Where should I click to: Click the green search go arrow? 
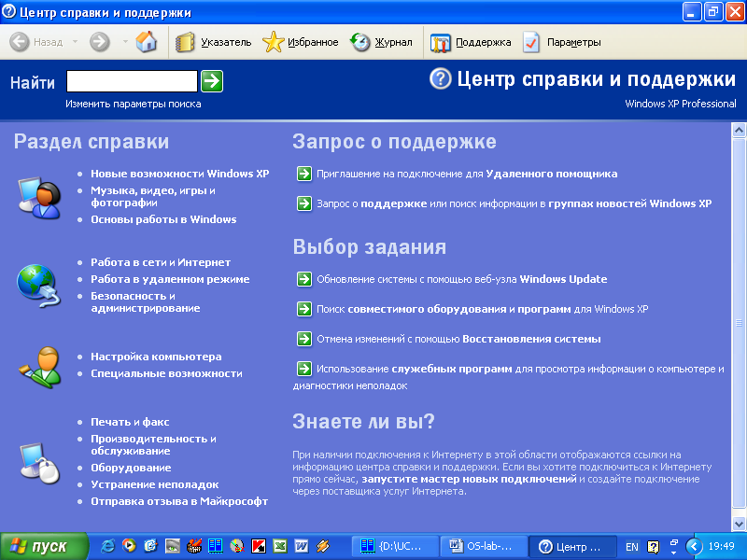click(212, 81)
